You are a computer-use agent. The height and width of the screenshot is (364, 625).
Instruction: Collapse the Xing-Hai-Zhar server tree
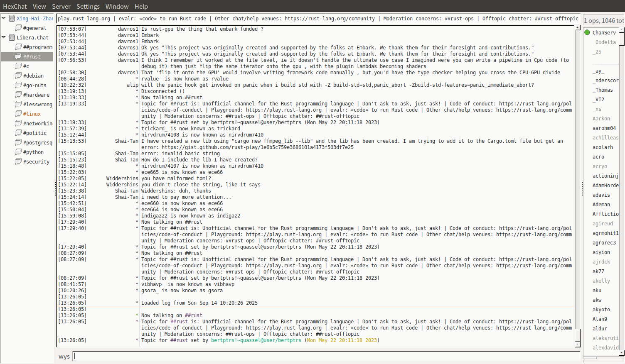click(4, 18)
